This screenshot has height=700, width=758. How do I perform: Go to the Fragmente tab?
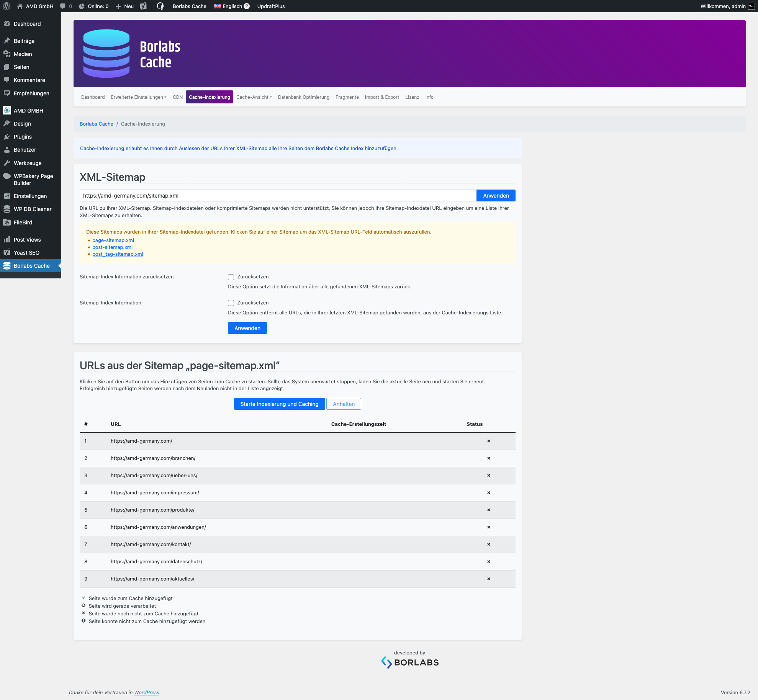[x=347, y=97]
